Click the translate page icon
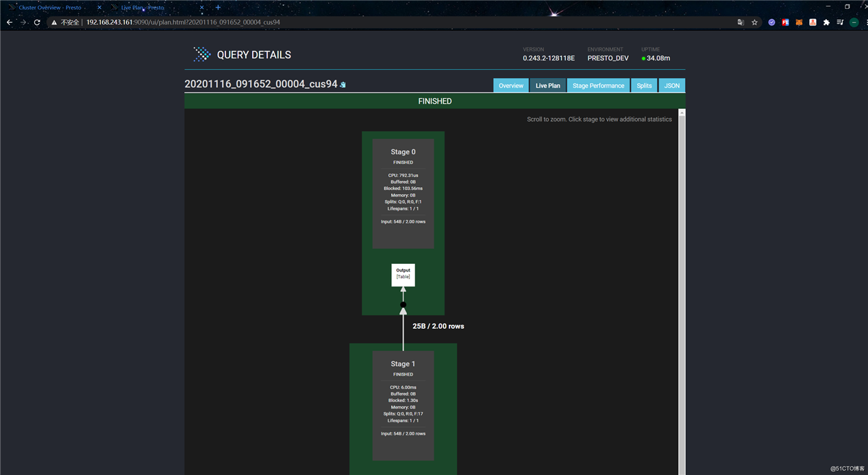Viewport: 868px width, 475px height. tap(741, 23)
